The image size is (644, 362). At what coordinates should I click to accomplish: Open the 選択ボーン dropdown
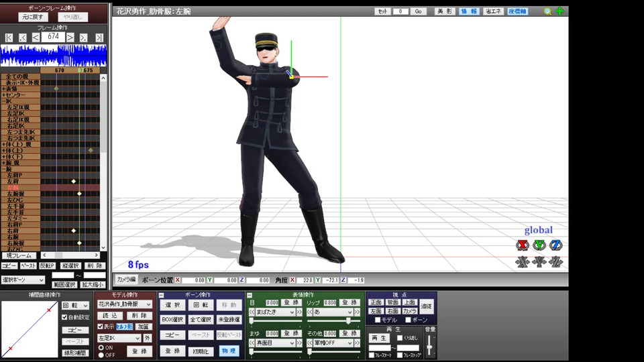(23, 280)
